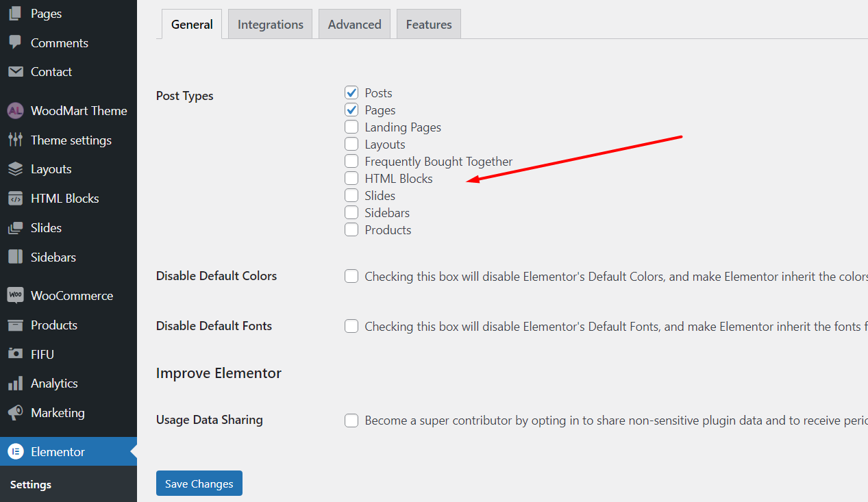868x502 pixels.
Task: Check the Sidebars post type checkbox
Action: pos(351,212)
